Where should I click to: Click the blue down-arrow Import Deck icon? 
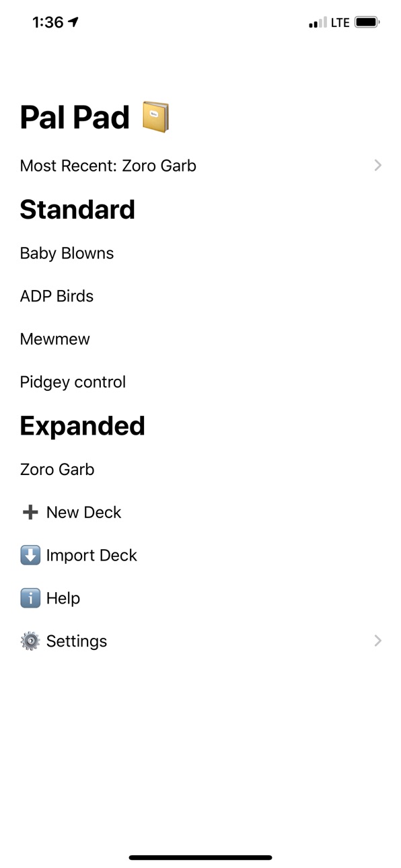[30, 555]
